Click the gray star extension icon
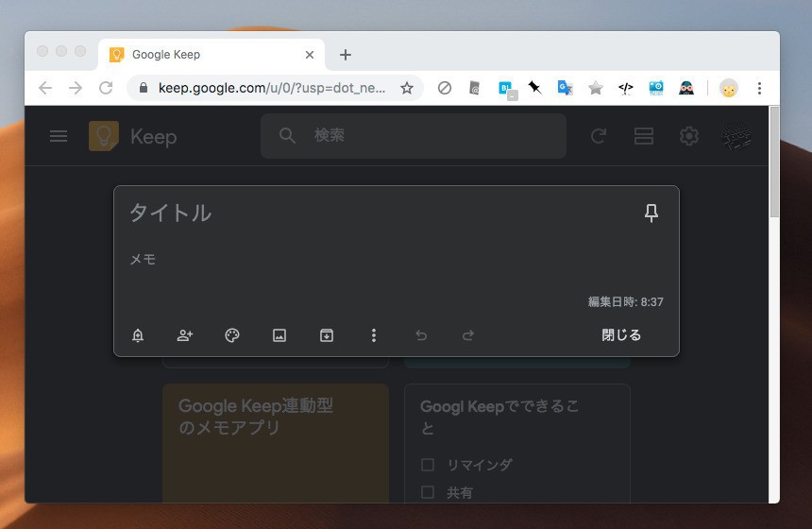This screenshot has height=529, width=812. 596,88
